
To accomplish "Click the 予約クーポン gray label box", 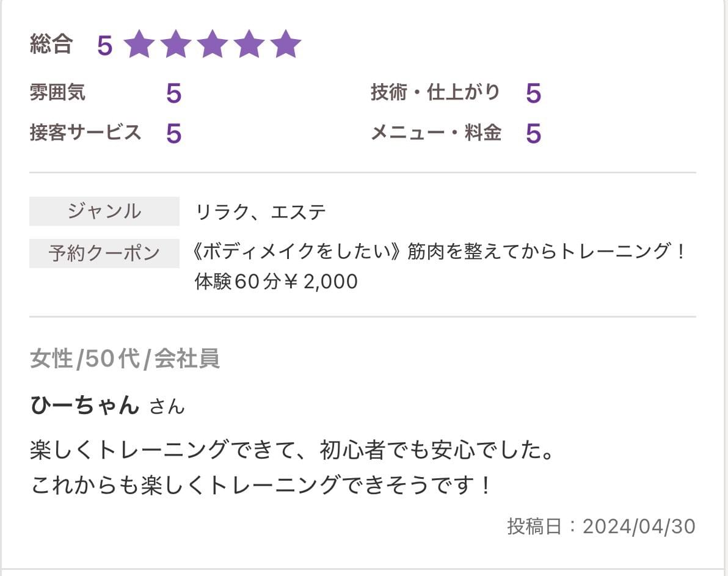I will coord(104,253).
